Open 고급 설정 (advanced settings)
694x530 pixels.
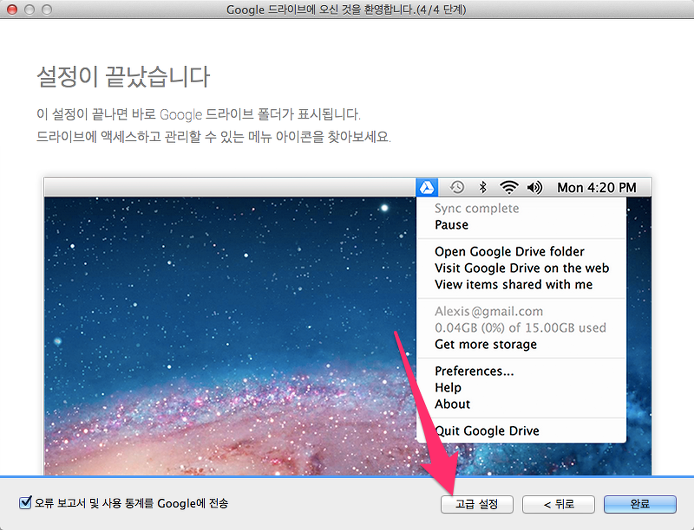[x=477, y=504]
